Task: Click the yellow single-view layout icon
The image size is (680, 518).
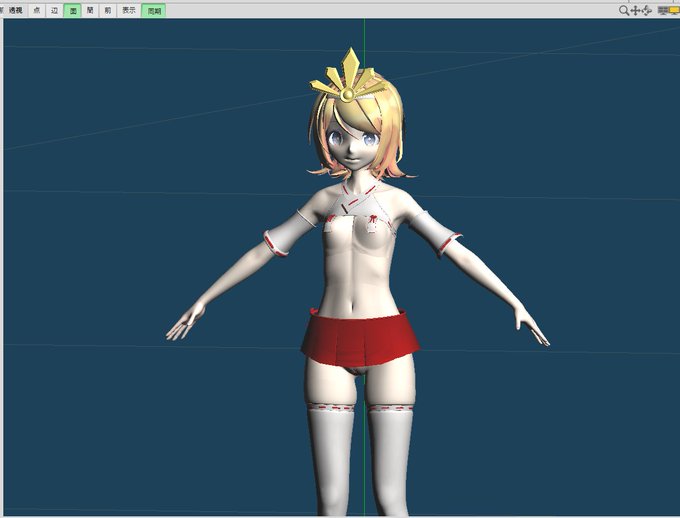Action: tap(674, 10)
